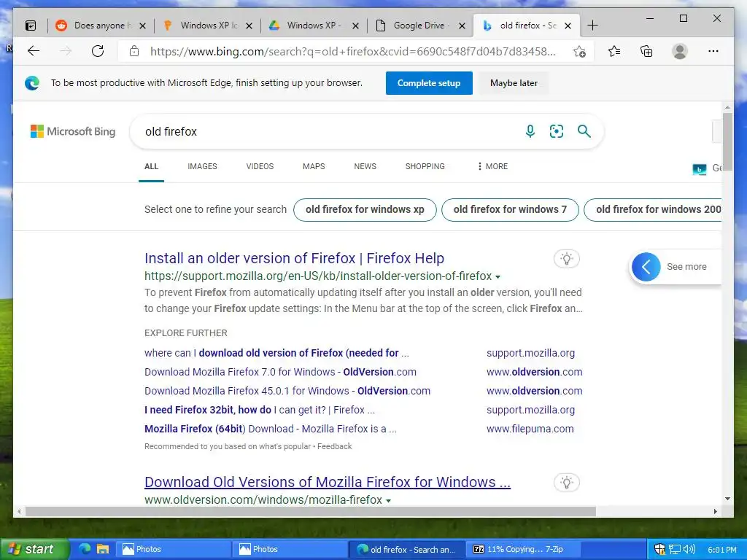The height and width of the screenshot is (560, 747).
Task: Open the Windows start button
Action: [x=34, y=549]
